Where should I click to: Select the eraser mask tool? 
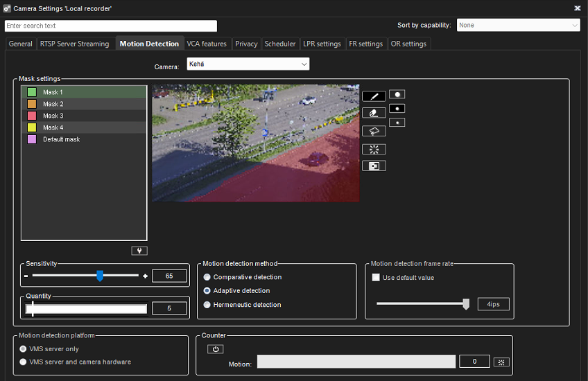click(374, 113)
